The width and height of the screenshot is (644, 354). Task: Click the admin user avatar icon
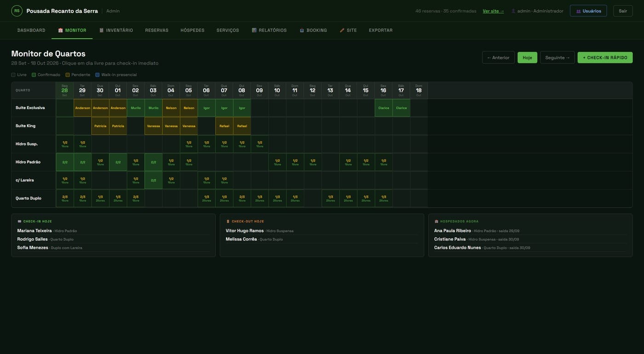(x=513, y=11)
